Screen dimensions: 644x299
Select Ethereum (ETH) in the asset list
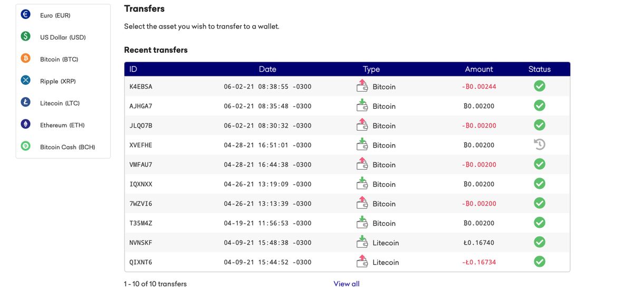coord(62,125)
